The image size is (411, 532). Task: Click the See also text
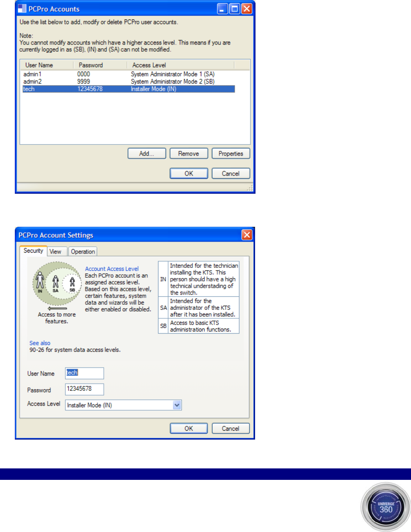pyautogui.click(x=40, y=343)
